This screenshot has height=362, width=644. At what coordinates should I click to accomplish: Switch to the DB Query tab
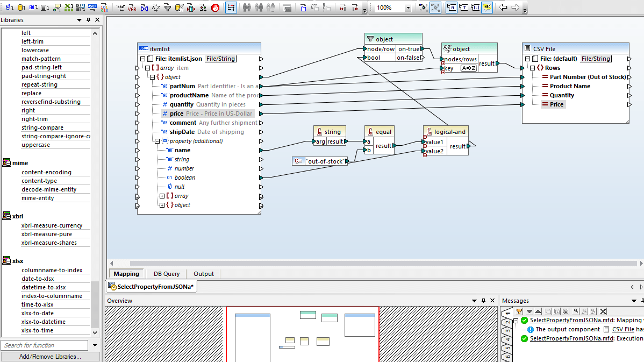(166, 274)
